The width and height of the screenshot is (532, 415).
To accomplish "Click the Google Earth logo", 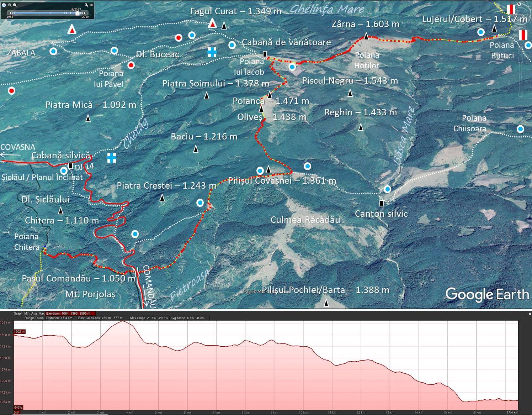I will click(x=487, y=295).
